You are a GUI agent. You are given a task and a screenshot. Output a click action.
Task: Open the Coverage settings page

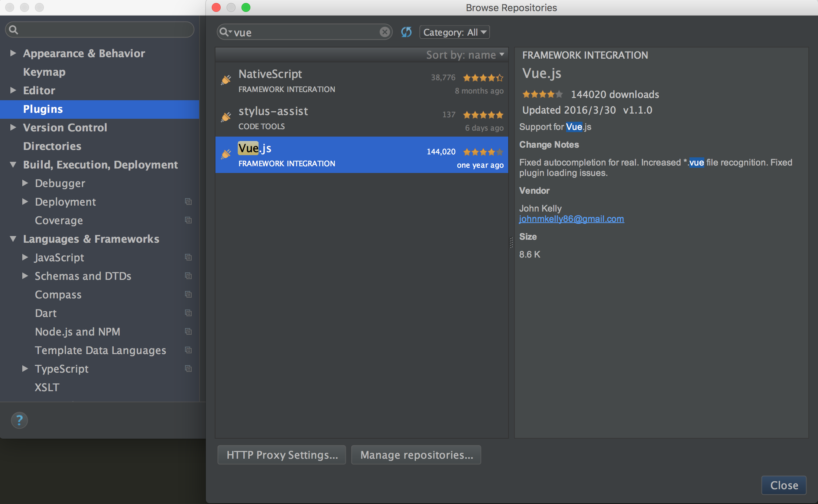[100, 220]
